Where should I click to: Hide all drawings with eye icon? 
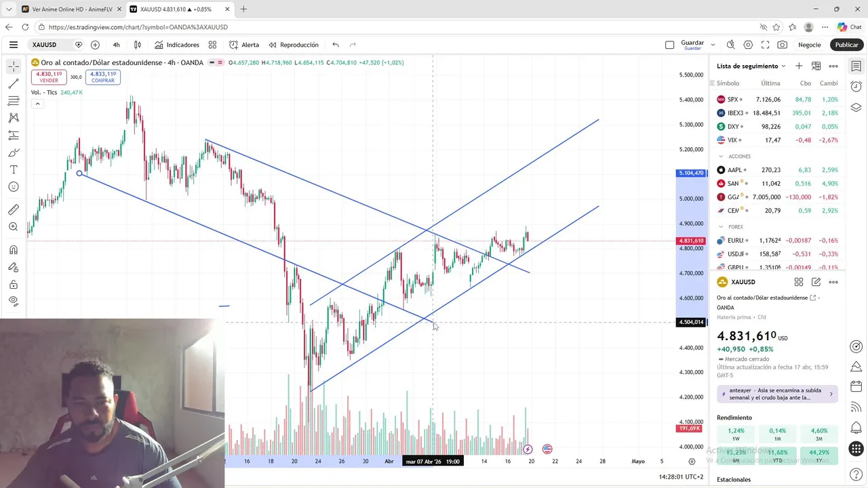click(x=14, y=302)
